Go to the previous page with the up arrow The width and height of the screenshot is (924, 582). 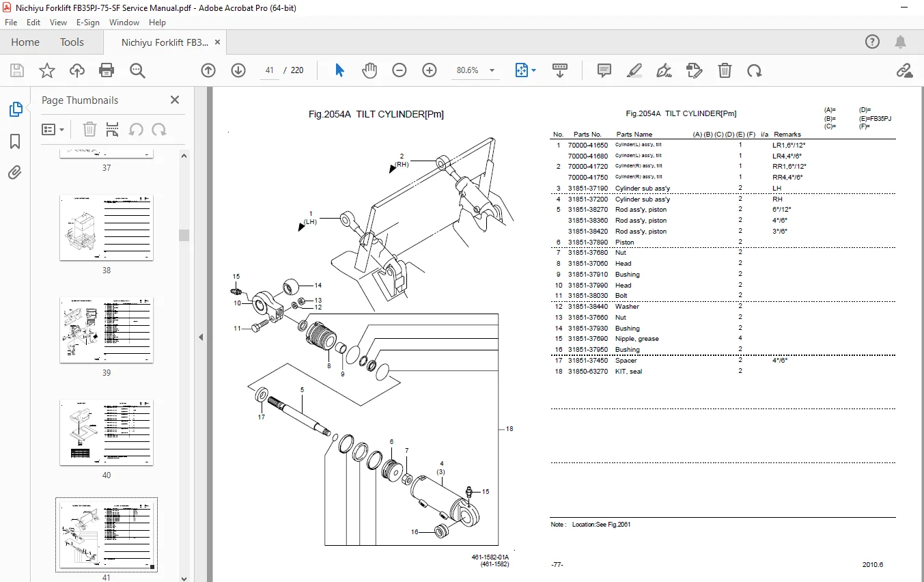[x=208, y=70]
